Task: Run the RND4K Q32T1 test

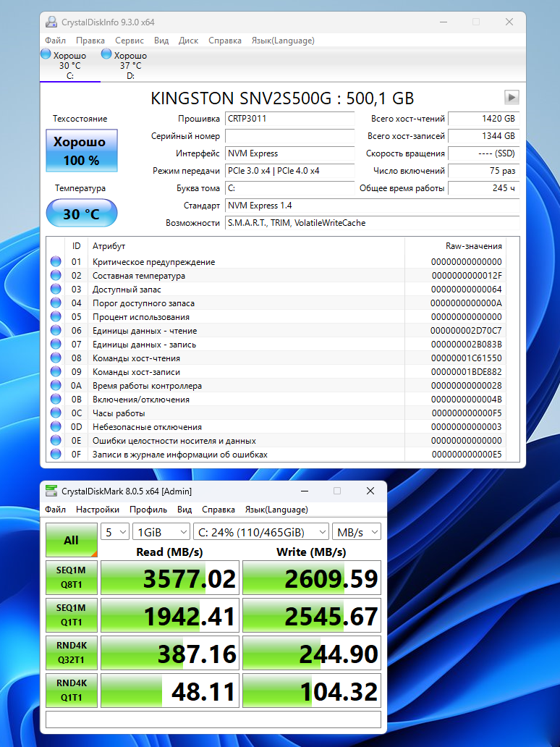Action: (72, 653)
